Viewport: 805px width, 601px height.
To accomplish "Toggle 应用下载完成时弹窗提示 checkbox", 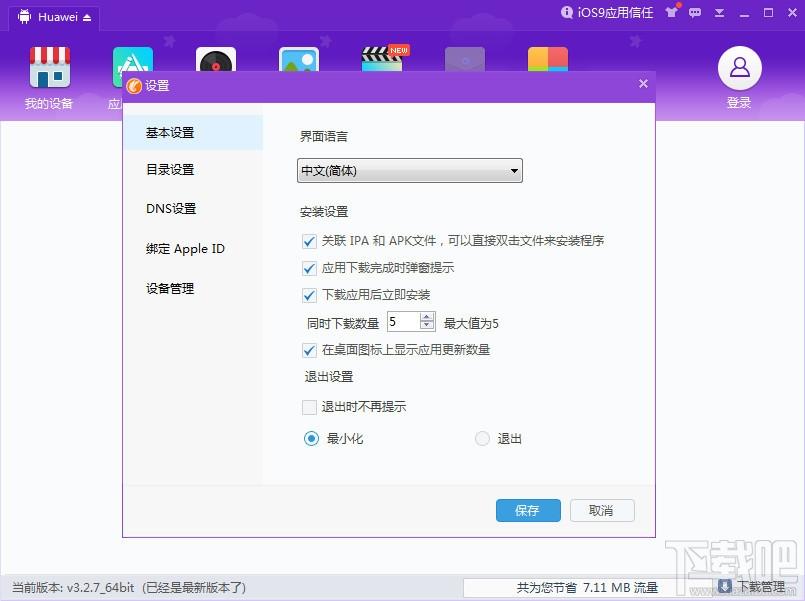I will pos(309,268).
